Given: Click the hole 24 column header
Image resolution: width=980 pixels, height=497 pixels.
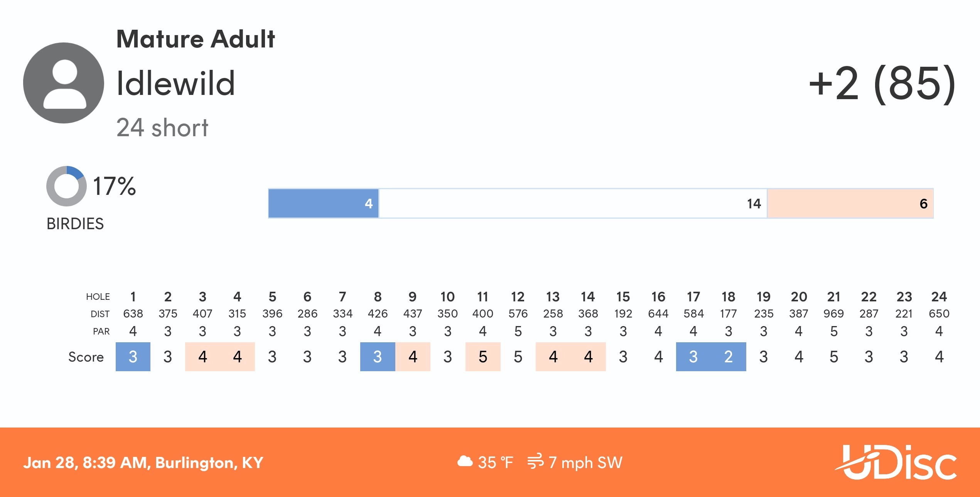Looking at the screenshot, I should coord(939,297).
